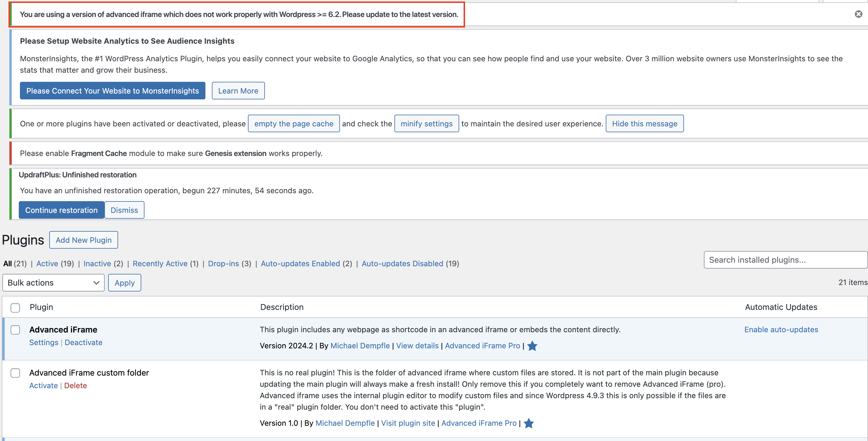Image resolution: width=868 pixels, height=441 pixels.
Task: Click the Description column header
Action: pos(282,307)
